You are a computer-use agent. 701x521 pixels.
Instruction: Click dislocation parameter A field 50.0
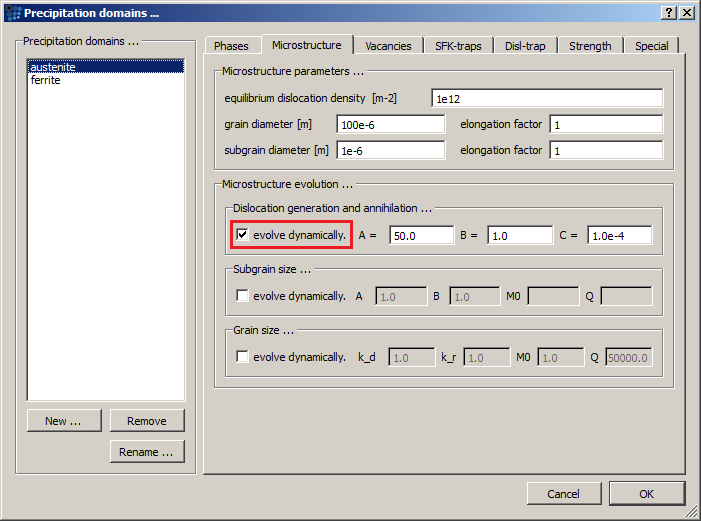(422, 235)
